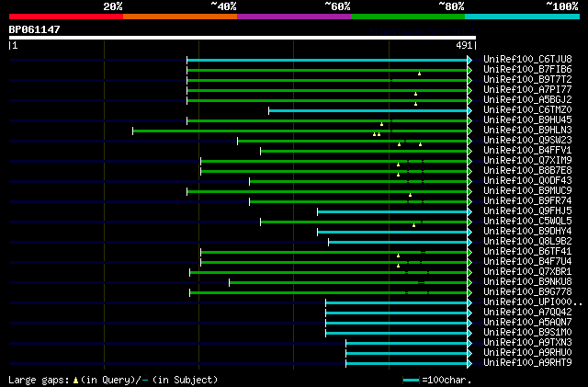Select the truncated UniRef100_UPI000.. label
The image size is (588, 387).
pyautogui.click(x=533, y=302)
